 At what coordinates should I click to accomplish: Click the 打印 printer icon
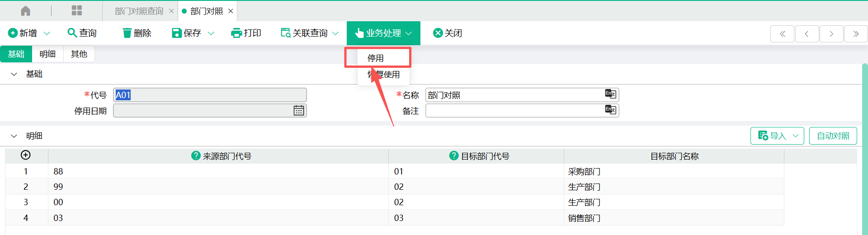(x=236, y=33)
